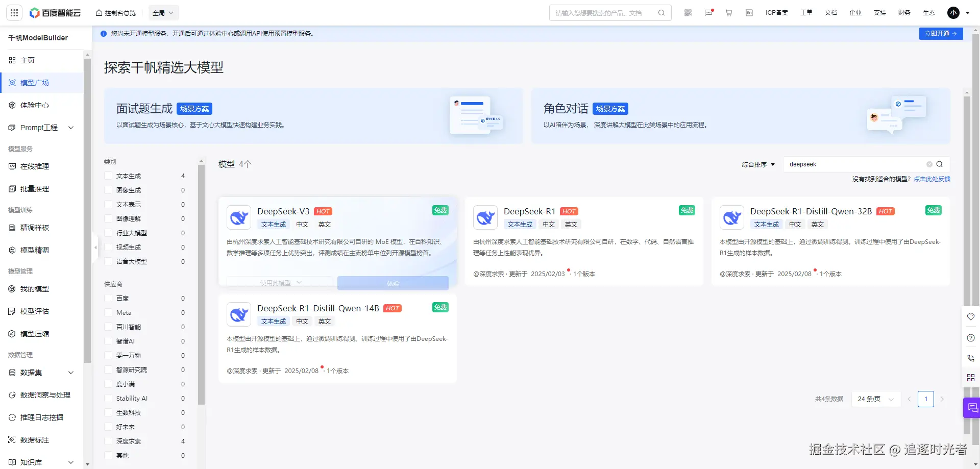Check the 深度求索 supplier filter
The height and width of the screenshot is (469, 980).
(x=108, y=441)
